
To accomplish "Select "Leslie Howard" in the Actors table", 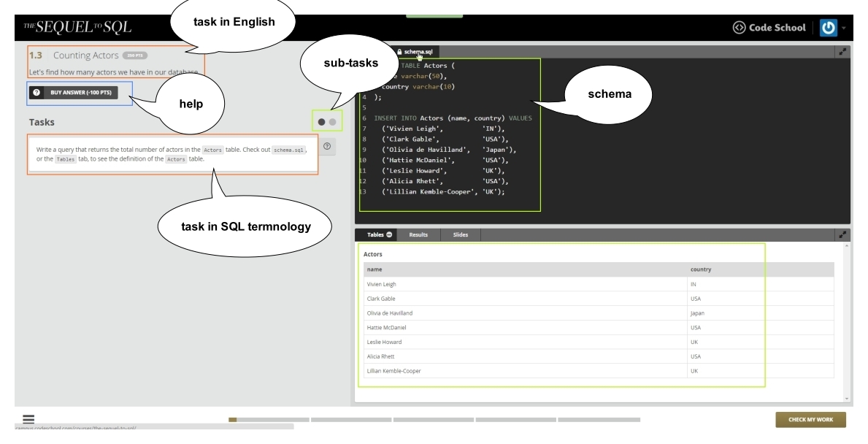I will click(x=384, y=342).
